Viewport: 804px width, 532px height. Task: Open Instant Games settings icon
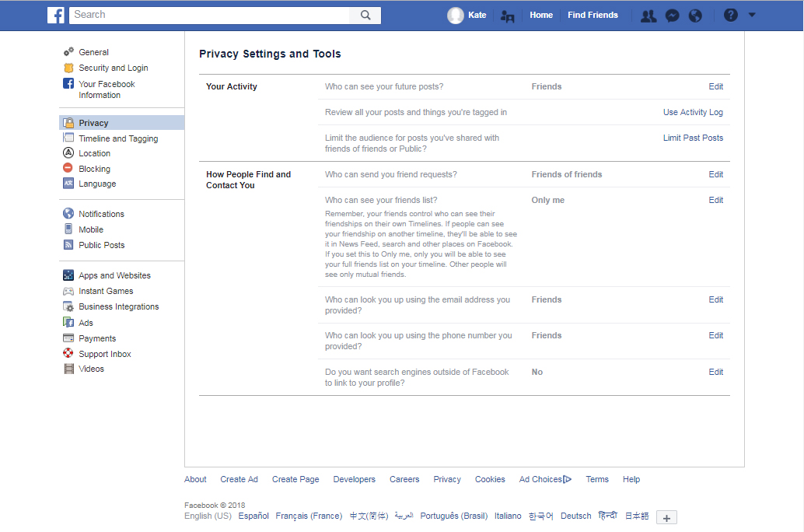69,290
